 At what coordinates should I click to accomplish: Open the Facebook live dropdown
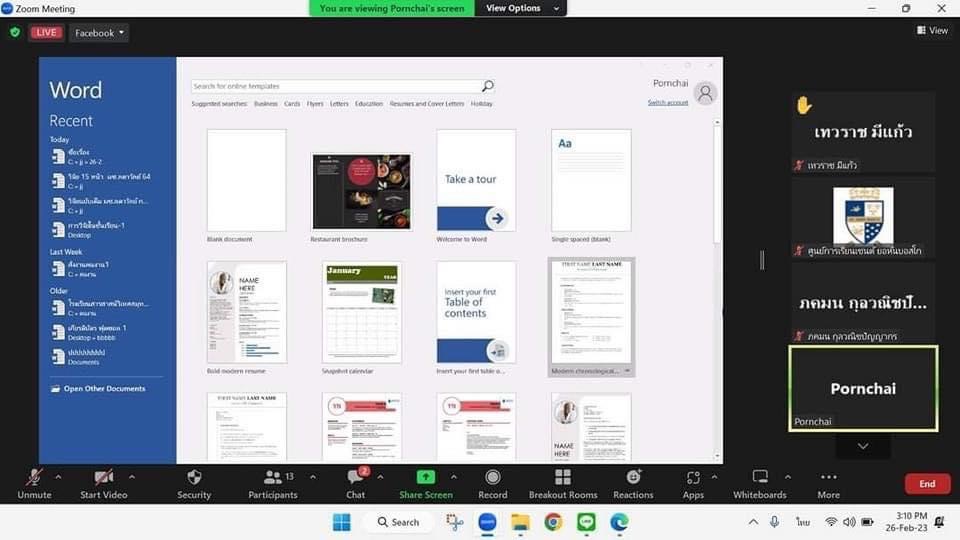[x=100, y=33]
